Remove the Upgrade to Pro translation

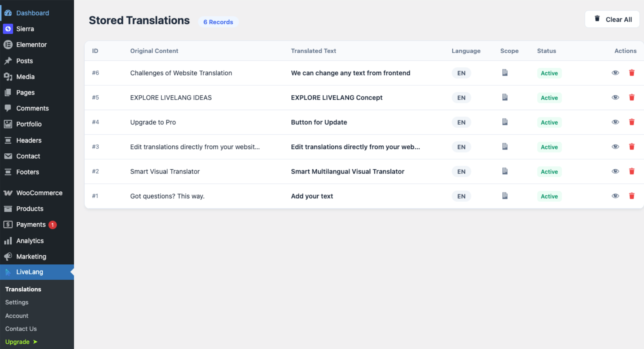[632, 122]
